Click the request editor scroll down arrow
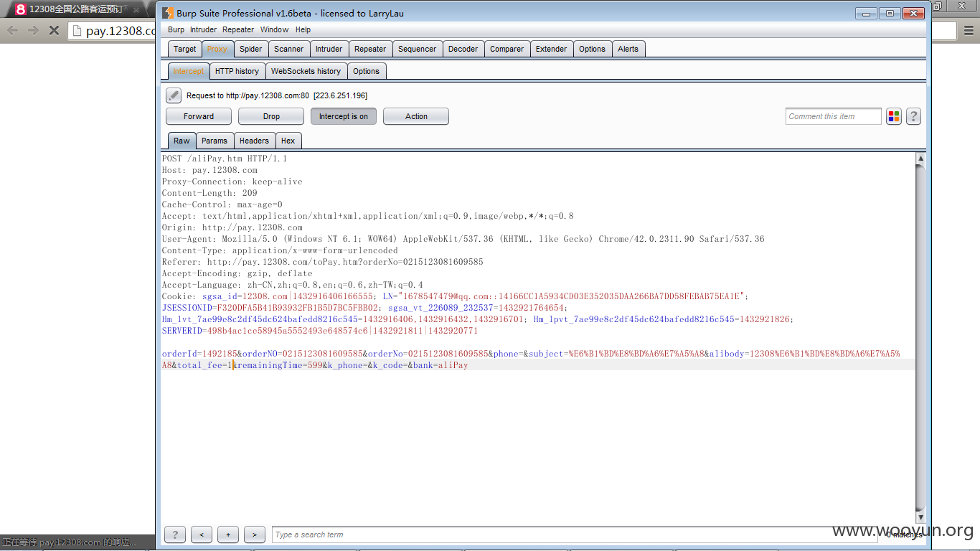 [x=921, y=517]
